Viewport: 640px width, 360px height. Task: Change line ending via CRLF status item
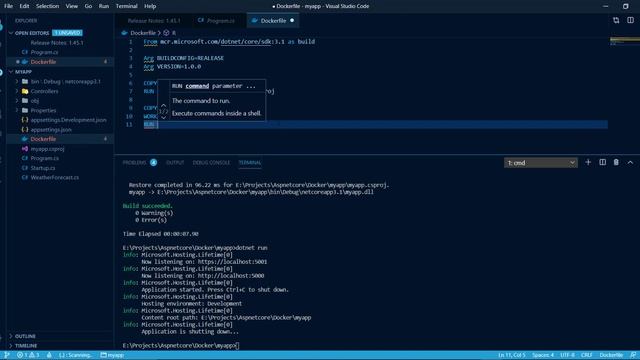click(x=587, y=355)
